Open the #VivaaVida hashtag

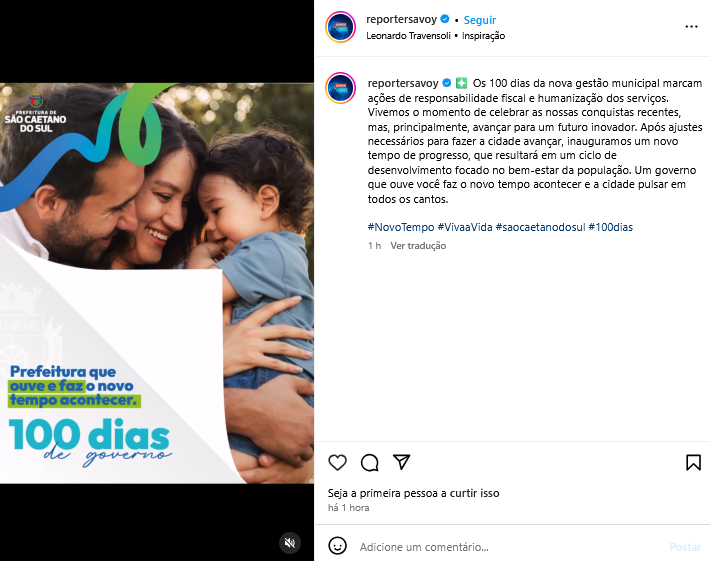point(465,227)
